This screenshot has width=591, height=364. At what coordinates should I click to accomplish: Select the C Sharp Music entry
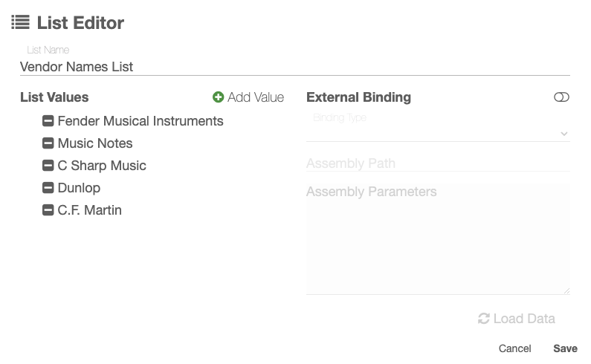pyautogui.click(x=102, y=166)
